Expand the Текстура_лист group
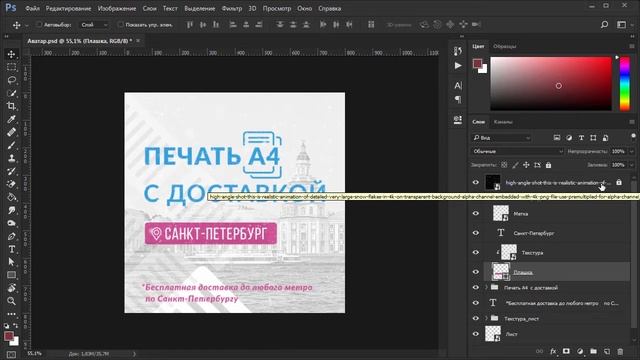Screen dimensions: 640x360 click(487, 318)
